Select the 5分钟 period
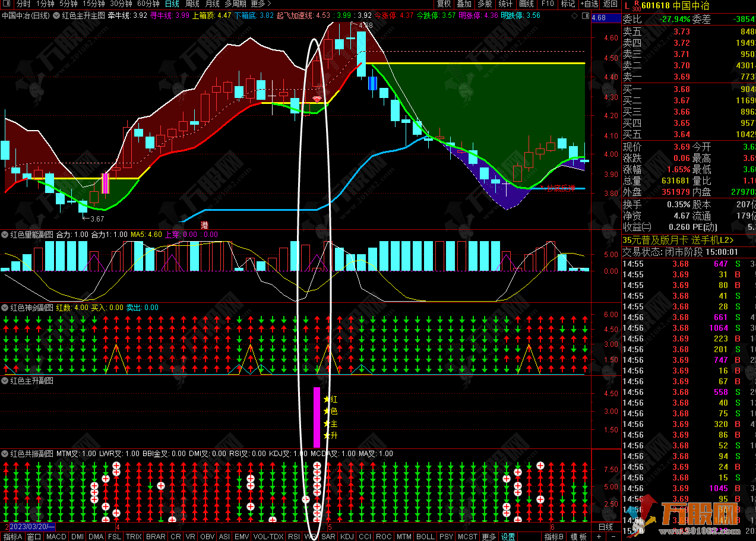This screenshot has width=756, height=541. [69, 4]
